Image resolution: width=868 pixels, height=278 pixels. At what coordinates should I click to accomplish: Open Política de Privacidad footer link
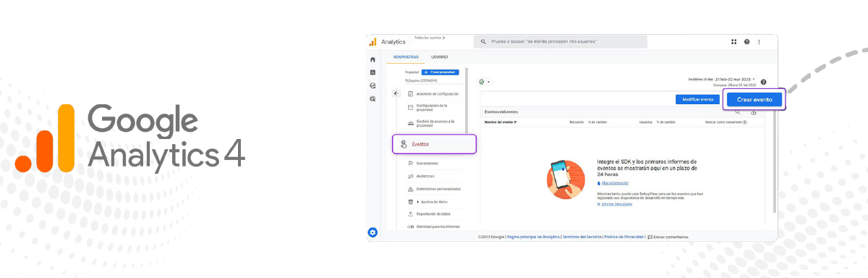pos(624,237)
